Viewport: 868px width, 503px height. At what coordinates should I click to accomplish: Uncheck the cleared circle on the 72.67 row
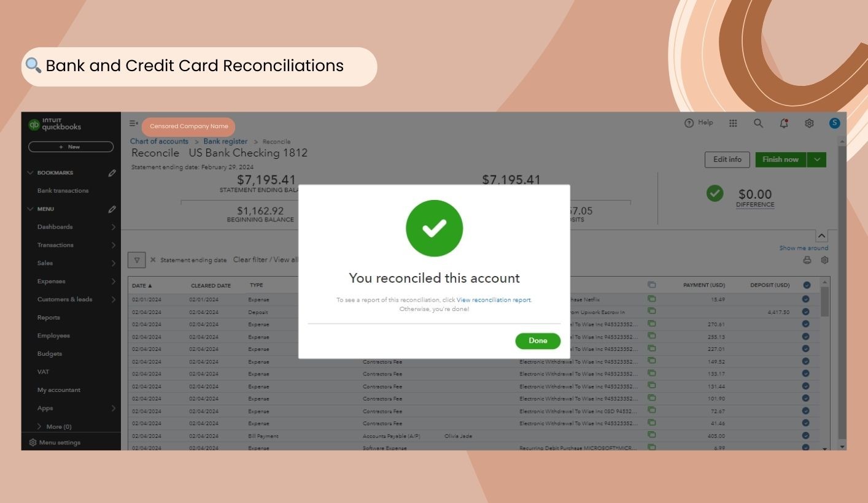805,411
